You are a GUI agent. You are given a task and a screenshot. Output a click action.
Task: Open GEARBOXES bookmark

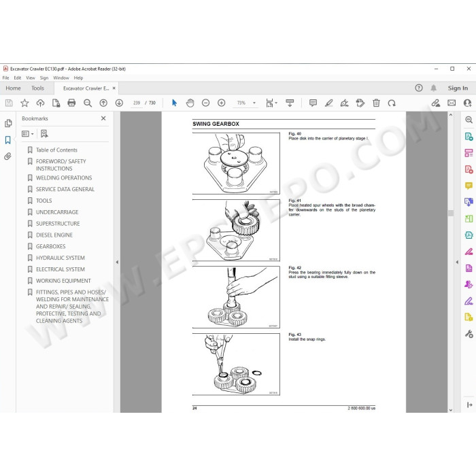pyautogui.click(x=50, y=246)
